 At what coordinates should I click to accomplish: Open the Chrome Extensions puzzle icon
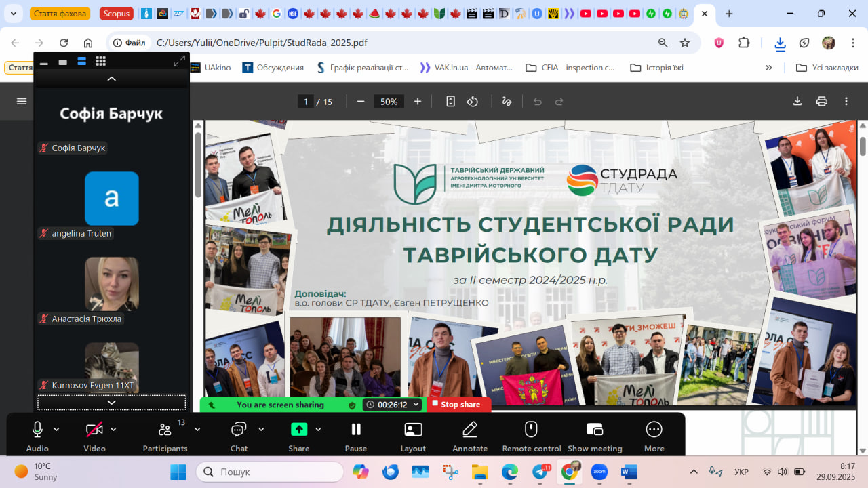[x=744, y=43]
